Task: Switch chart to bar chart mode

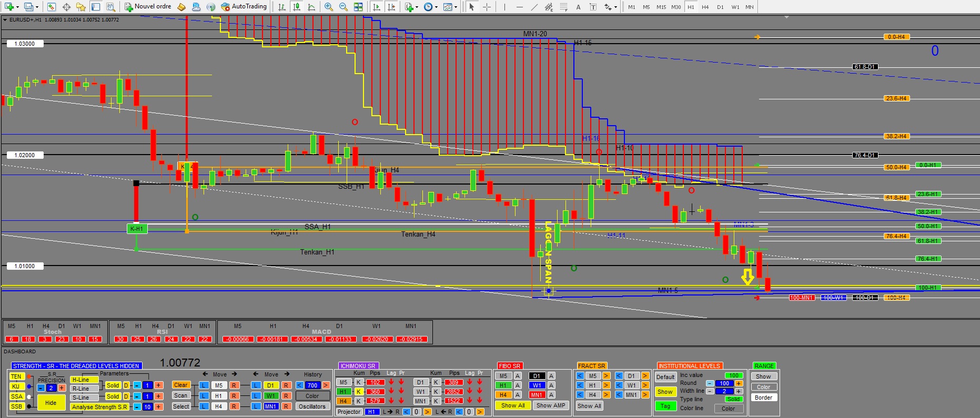Action: (282, 7)
